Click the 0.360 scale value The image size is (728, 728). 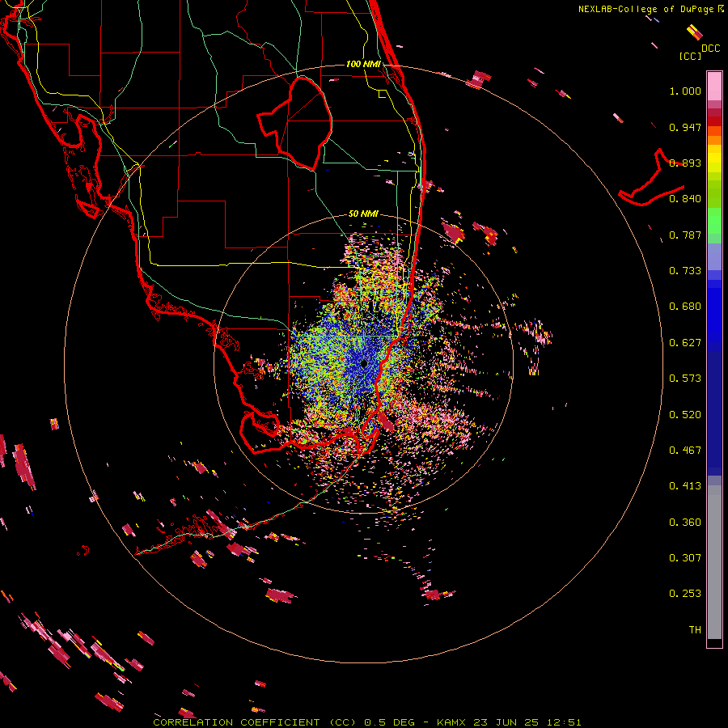click(685, 523)
